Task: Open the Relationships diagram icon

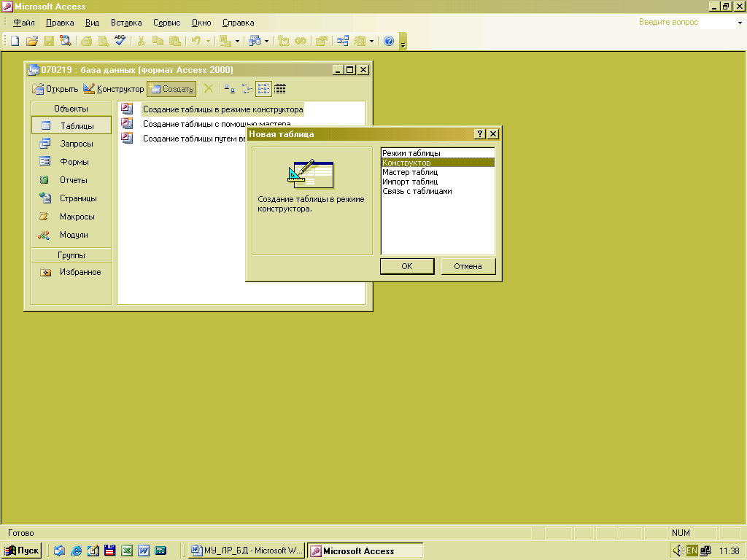Action: tap(343, 41)
